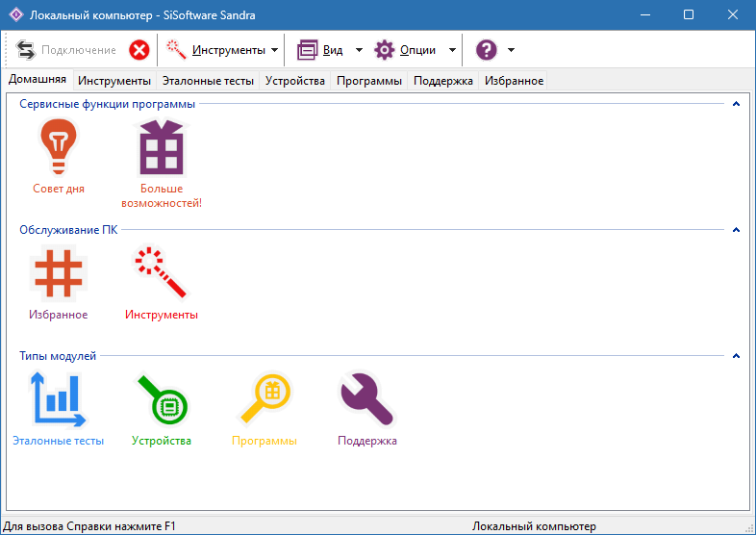This screenshot has width=756, height=535.
Task: Click the Обслуживание ПК header text
Action: coord(68,230)
